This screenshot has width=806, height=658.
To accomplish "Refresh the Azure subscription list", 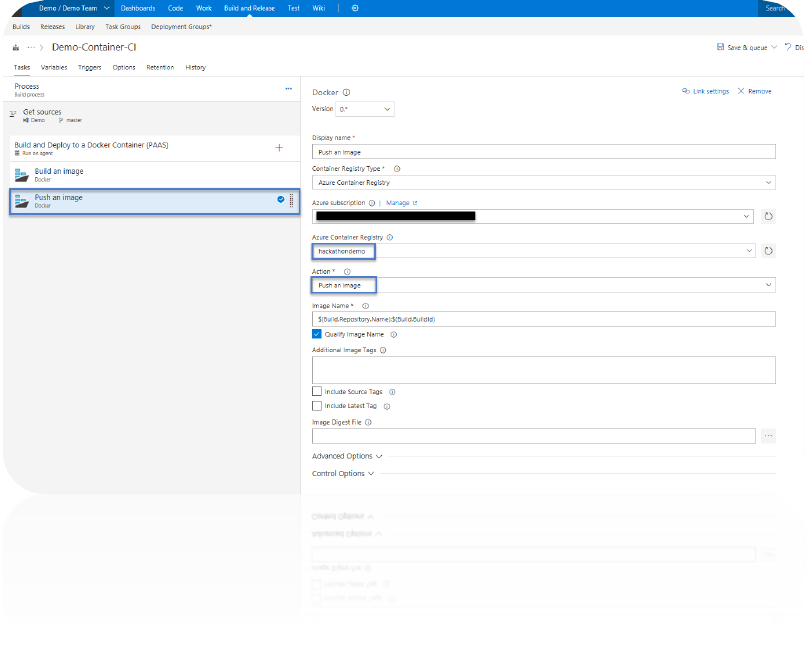I will tap(768, 216).
